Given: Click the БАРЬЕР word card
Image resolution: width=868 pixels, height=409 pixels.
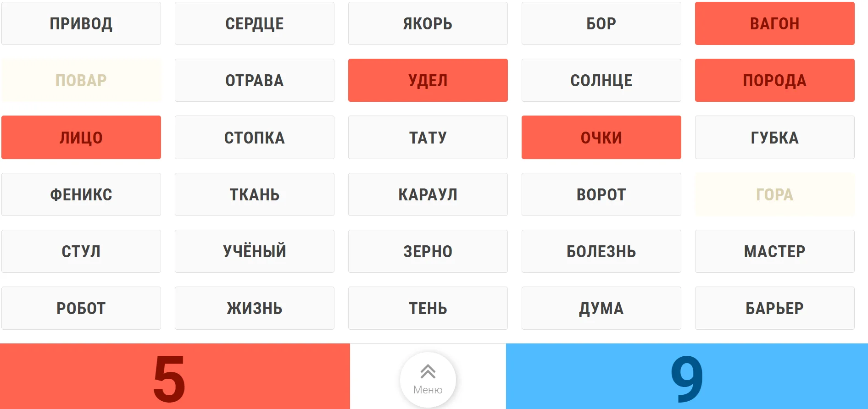Looking at the screenshot, I should point(774,308).
